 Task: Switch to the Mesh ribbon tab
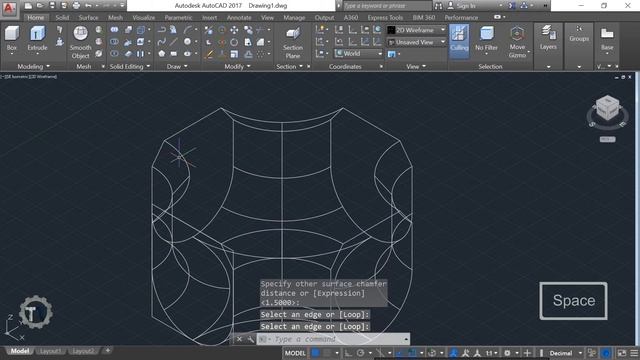[116, 18]
